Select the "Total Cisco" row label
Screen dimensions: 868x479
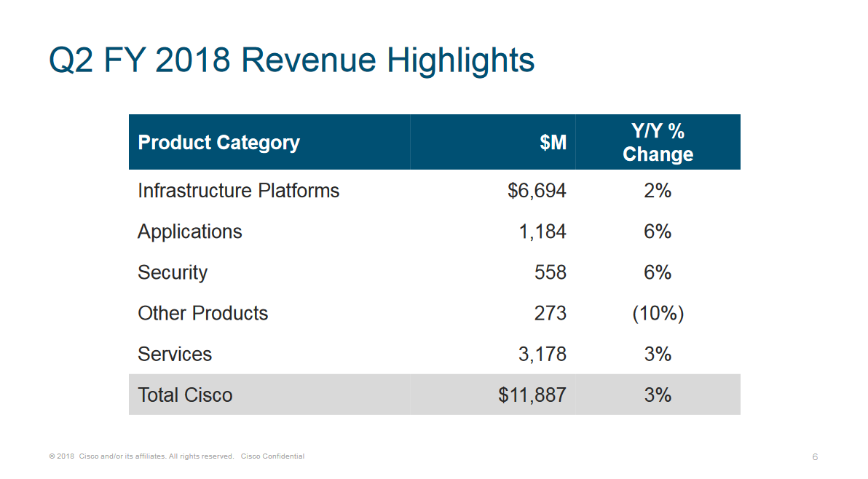186,395
